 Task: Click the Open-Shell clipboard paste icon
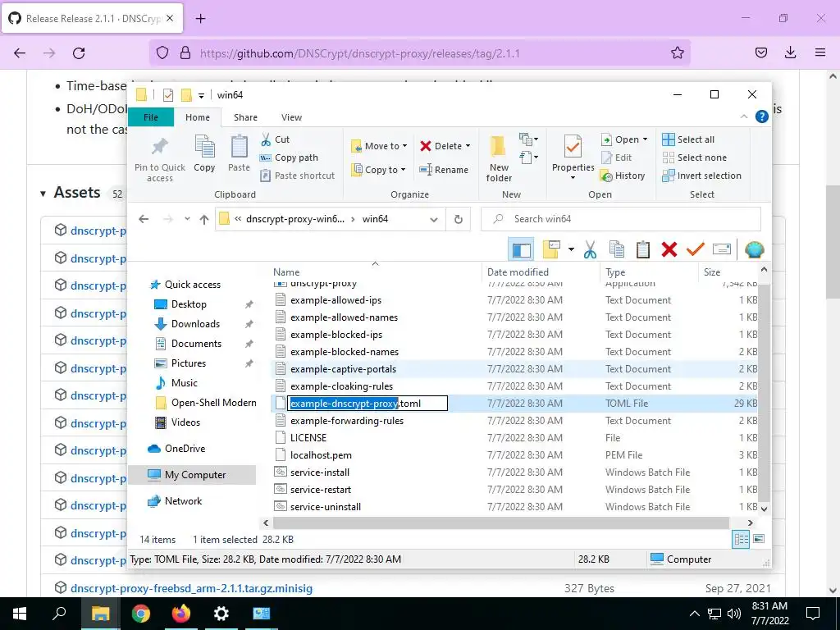click(x=643, y=249)
